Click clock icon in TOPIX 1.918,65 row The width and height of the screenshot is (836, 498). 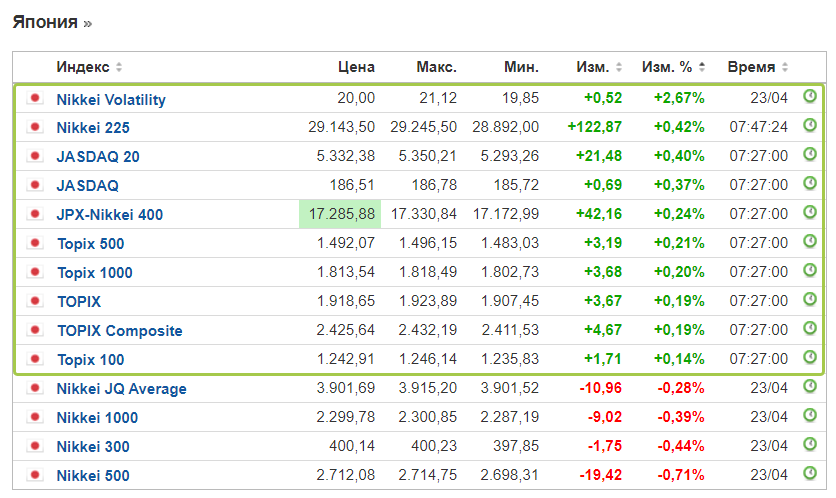(x=809, y=299)
